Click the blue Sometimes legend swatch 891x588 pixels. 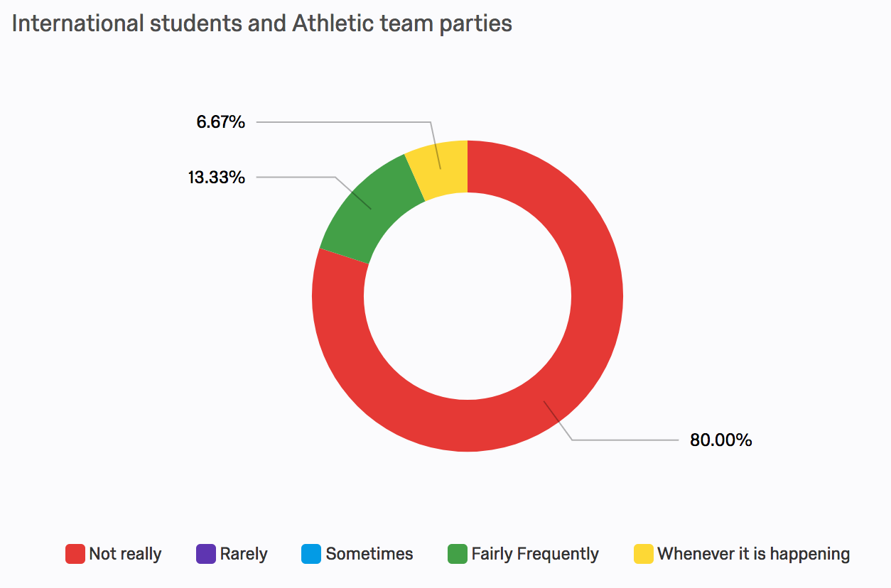(311, 554)
